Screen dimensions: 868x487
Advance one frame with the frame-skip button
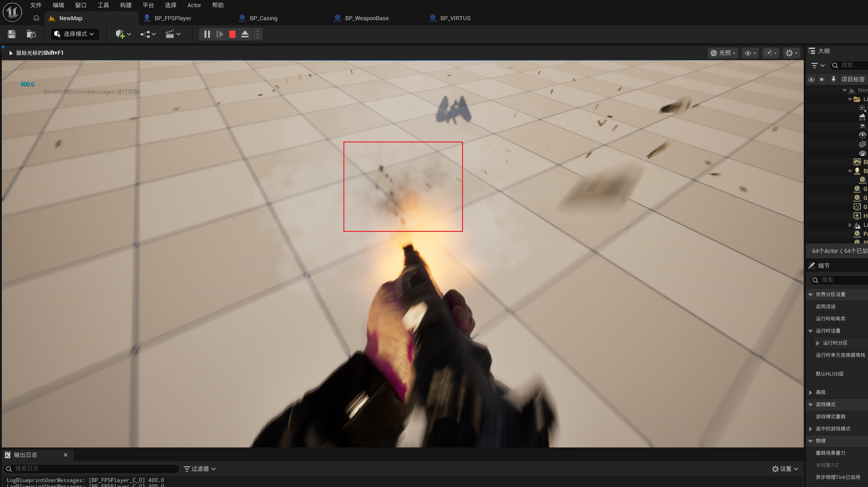(220, 34)
